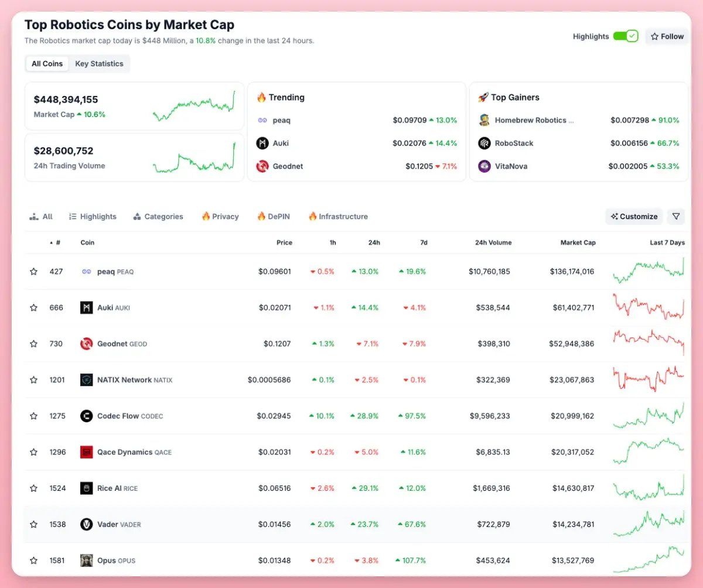The height and width of the screenshot is (588, 703).
Task: Switch to the Key Statistics tab
Action: (99, 64)
